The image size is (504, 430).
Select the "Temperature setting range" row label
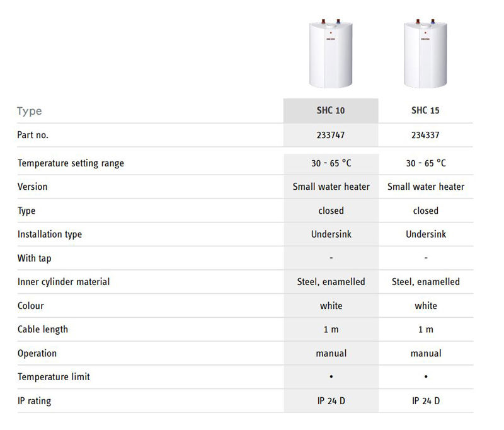(71, 163)
